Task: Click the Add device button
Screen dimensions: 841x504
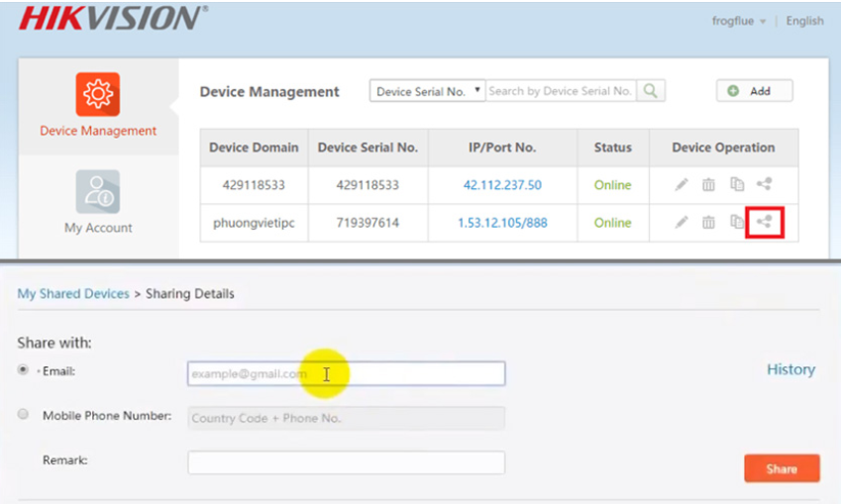Action: (754, 91)
